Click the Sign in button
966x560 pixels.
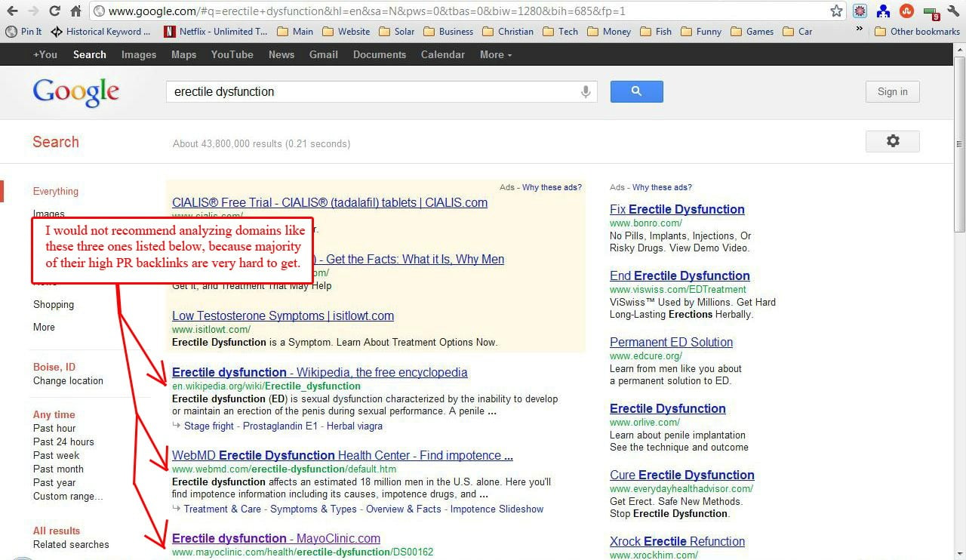[x=893, y=91]
